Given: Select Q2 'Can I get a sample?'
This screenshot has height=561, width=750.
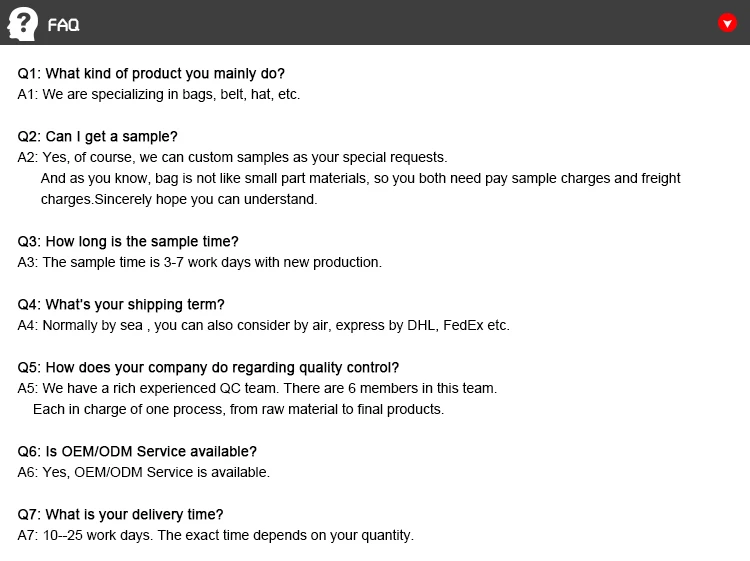Looking at the screenshot, I should click(x=98, y=136).
